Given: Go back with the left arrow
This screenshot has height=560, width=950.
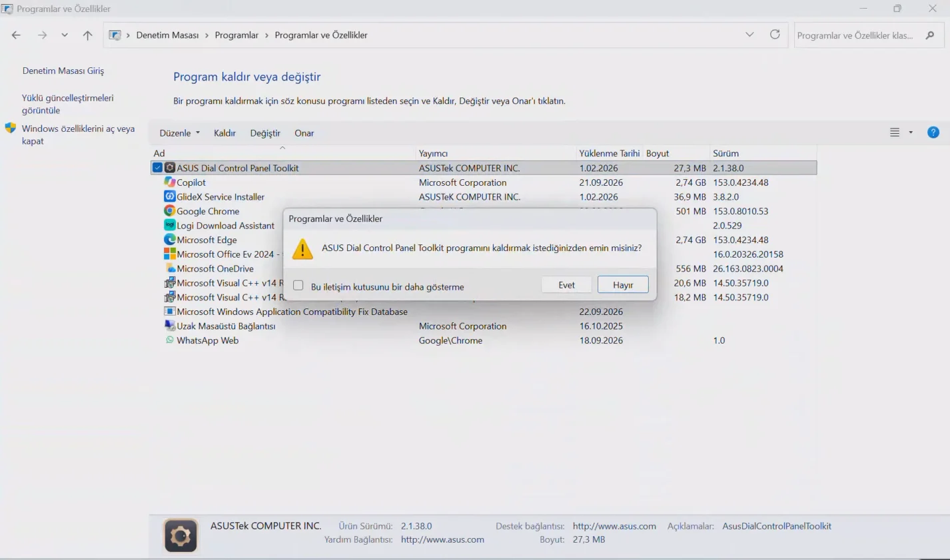Looking at the screenshot, I should tap(16, 35).
